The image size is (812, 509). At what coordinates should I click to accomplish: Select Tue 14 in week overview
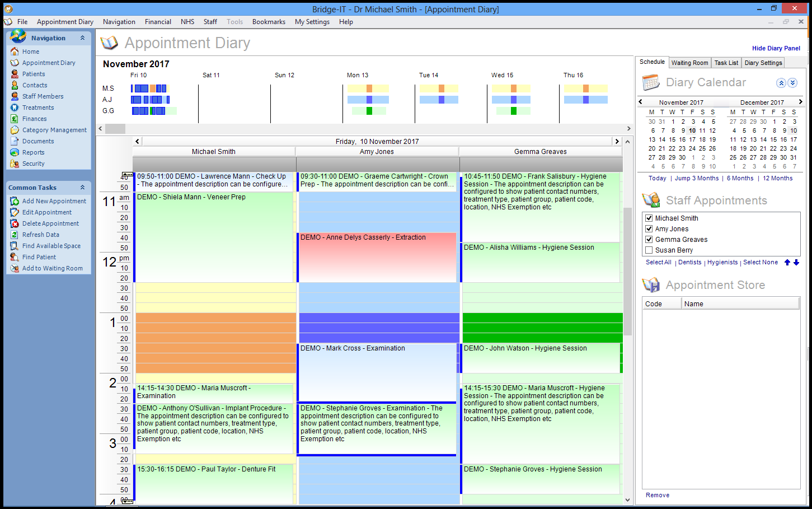pyautogui.click(x=429, y=75)
